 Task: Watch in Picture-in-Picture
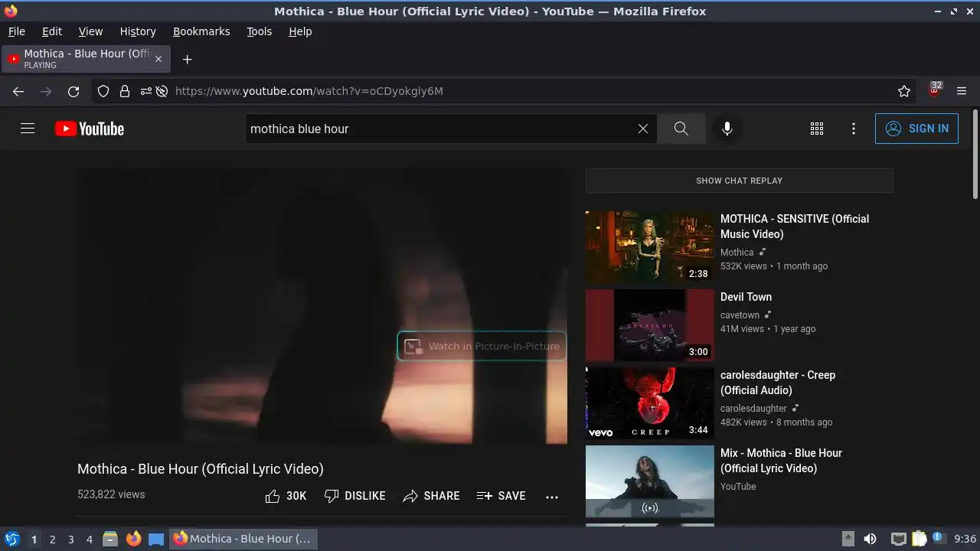point(482,346)
